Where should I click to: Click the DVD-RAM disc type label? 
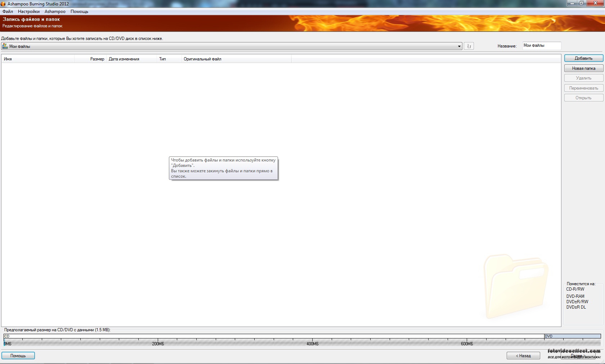click(575, 296)
